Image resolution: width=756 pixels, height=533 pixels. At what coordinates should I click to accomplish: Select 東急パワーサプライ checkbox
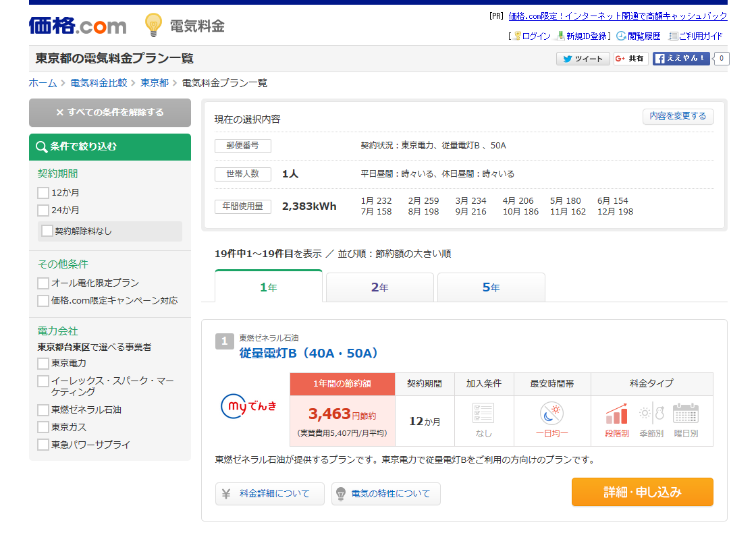[43, 445]
